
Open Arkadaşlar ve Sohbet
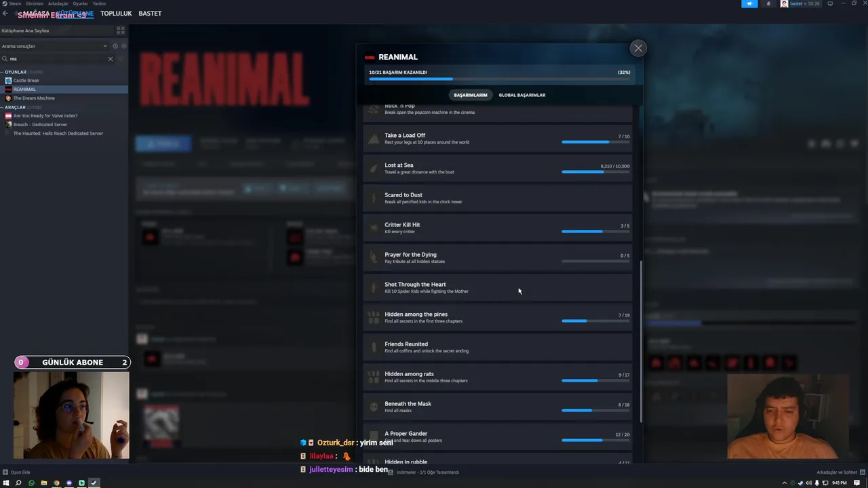coord(841,472)
